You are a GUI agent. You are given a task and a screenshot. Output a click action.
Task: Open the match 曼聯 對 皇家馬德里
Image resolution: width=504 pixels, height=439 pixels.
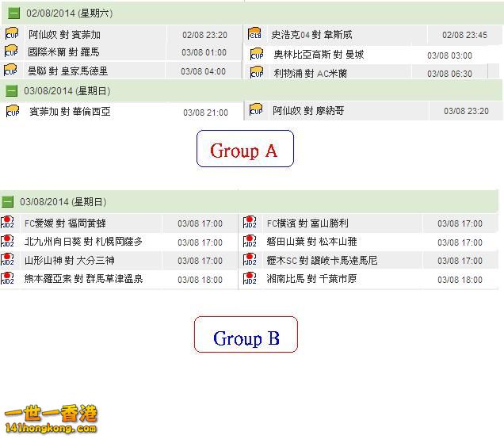pos(68,71)
